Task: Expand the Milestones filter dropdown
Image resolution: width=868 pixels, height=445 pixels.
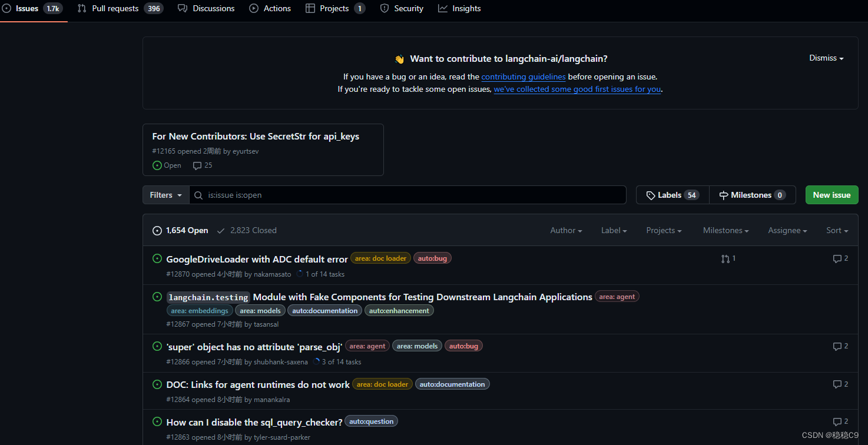Action: coord(725,230)
